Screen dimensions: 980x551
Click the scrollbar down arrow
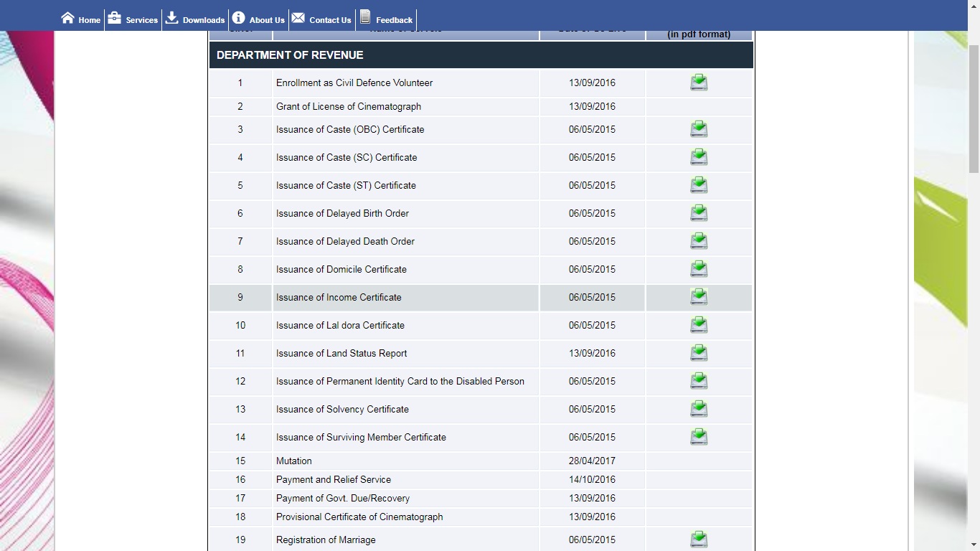(974, 545)
